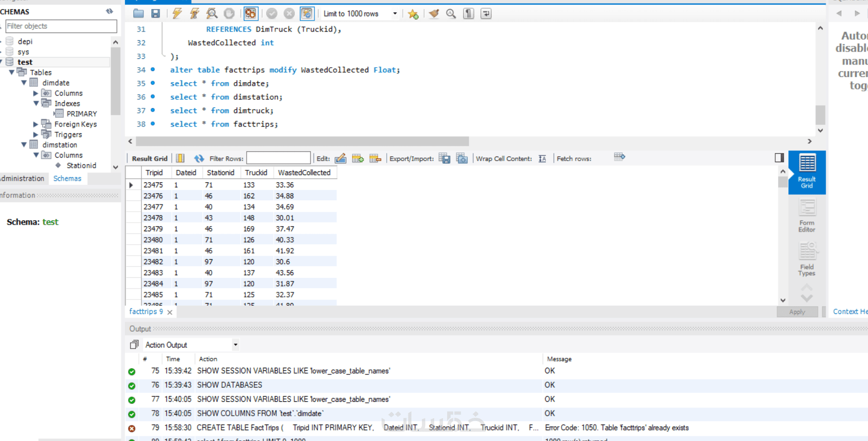The height and width of the screenshot is (441, 868).
Task: Open the Limit to 1000 rows dropdown
Action: 395,14
